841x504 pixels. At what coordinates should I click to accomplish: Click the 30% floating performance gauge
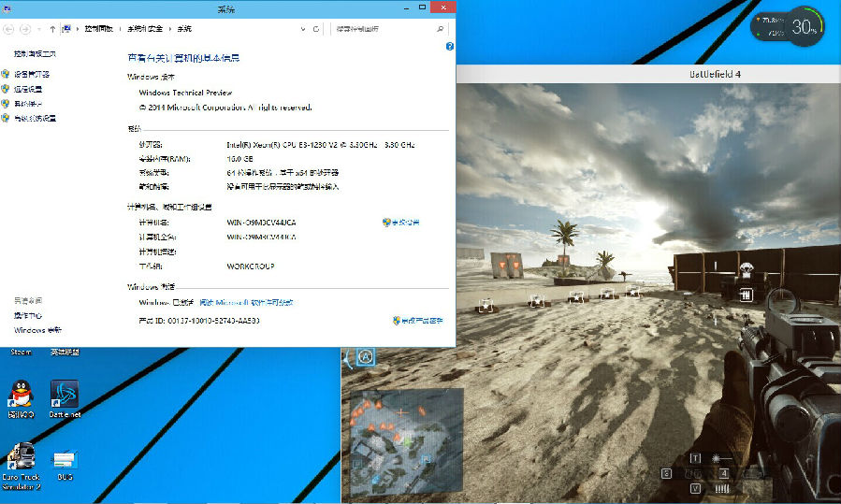[804, 26]
